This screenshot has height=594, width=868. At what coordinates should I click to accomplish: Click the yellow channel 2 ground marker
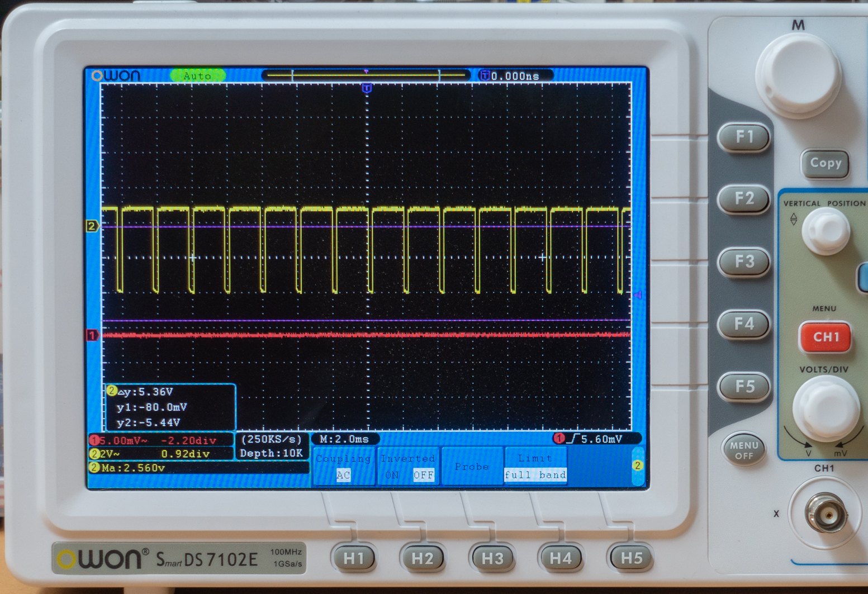[92, 226]
